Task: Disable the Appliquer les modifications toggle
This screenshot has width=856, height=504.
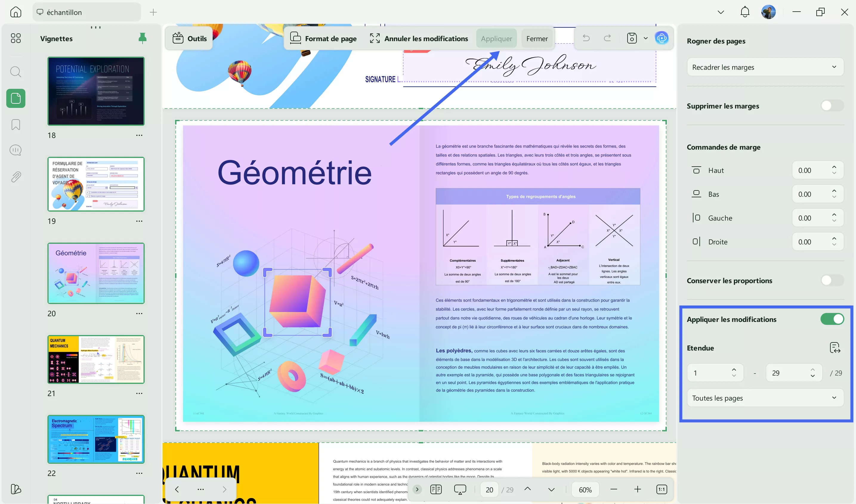Action: [x=832, y=319]
